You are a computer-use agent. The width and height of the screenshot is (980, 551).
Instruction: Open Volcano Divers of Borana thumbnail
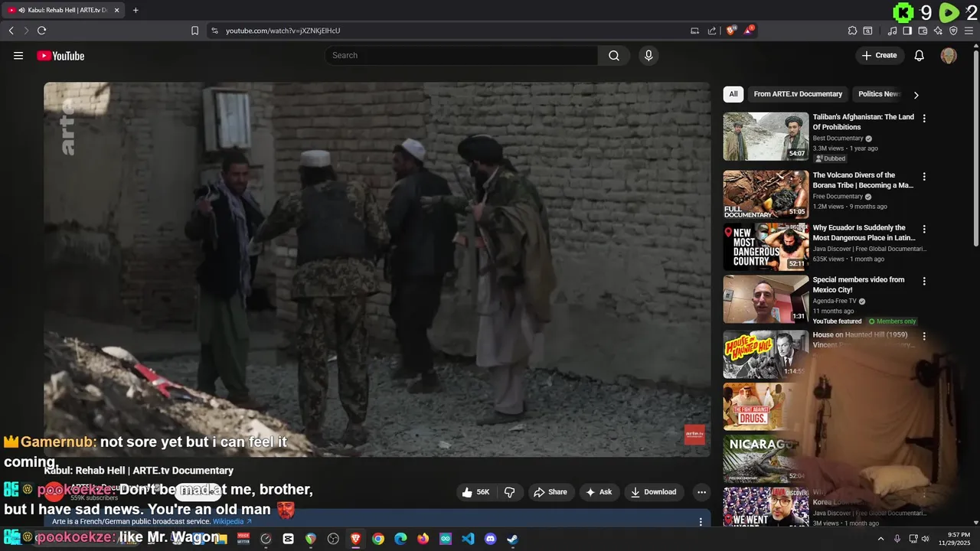click(x=766, y=194)
